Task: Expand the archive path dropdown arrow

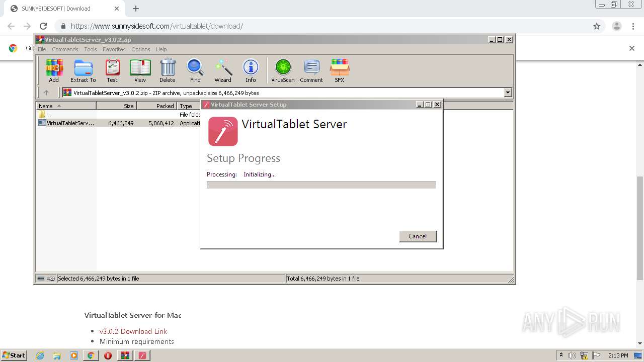Action: [508, 93]
